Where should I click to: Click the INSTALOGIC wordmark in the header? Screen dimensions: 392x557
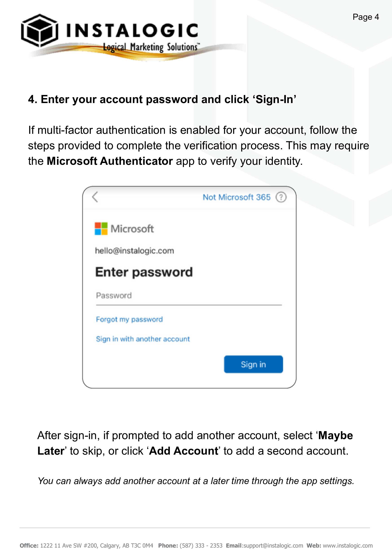point(132,31)
